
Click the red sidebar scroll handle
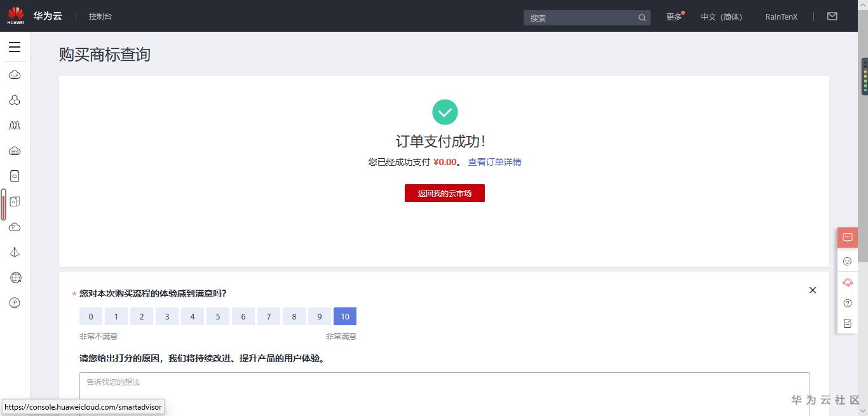click(3, 205)
